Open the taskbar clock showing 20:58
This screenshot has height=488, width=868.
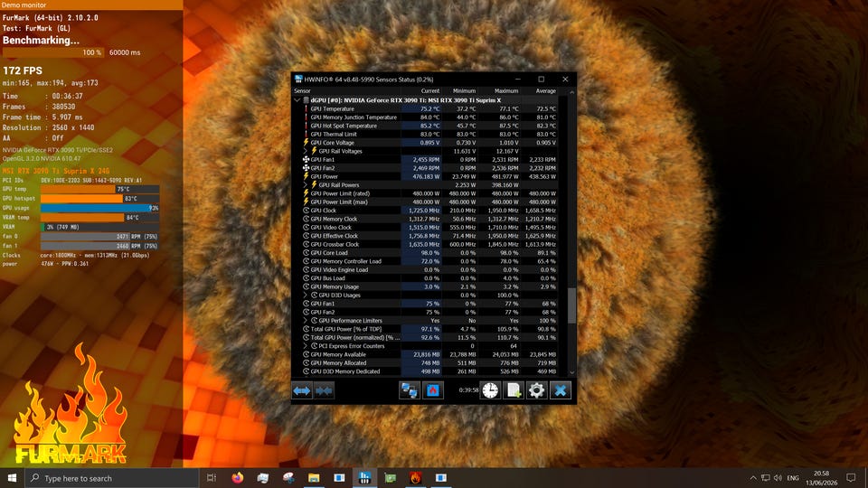coord(822,477)
